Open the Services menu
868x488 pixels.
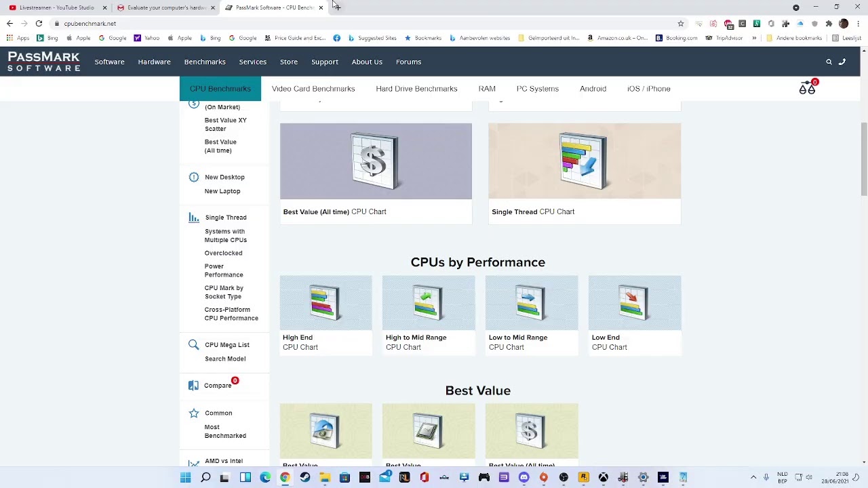[252, 62]
